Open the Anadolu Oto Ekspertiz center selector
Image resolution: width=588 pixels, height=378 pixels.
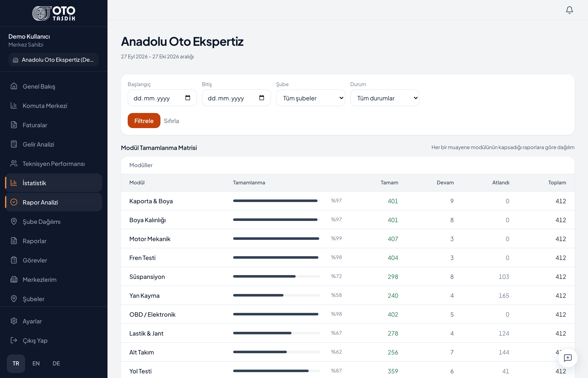click(54, 60)
